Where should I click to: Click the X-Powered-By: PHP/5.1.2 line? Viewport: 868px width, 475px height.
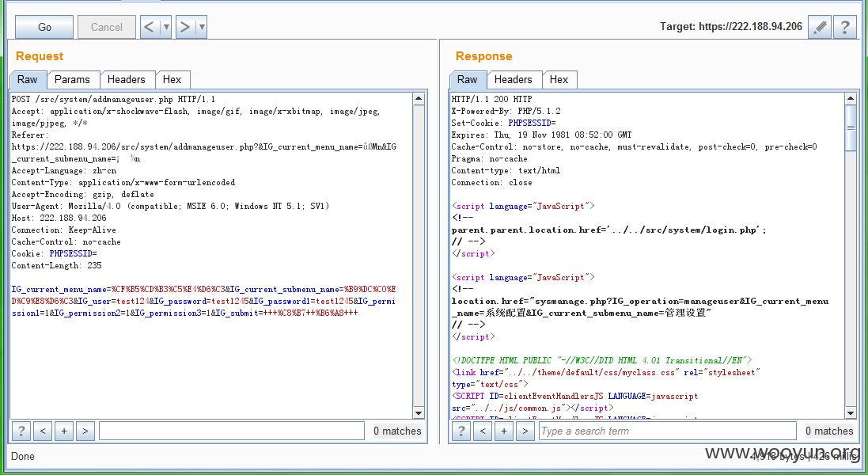tap(506, 111)
